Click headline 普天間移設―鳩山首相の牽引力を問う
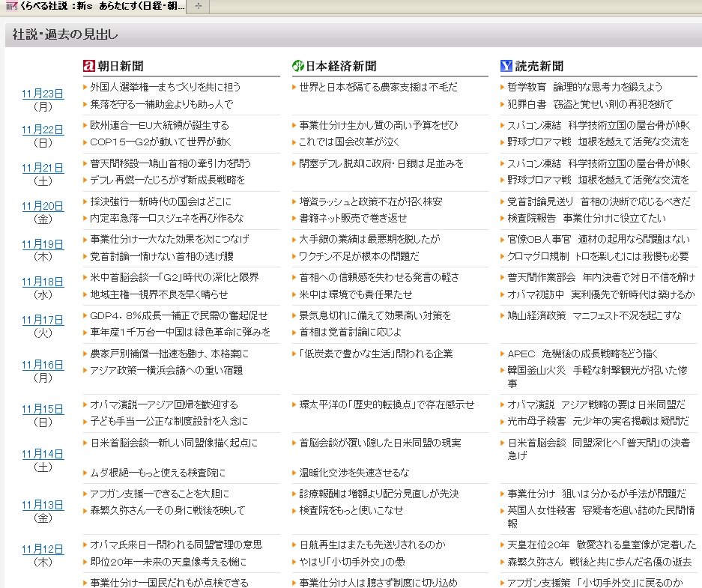The image size is (702, 588). click(171, 163)
